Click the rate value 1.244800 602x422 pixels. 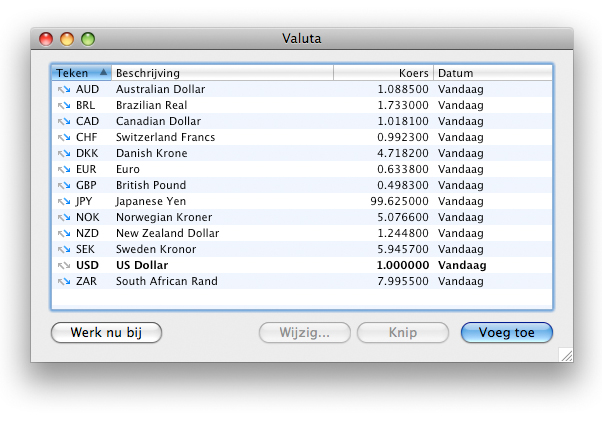pos(403,233)
